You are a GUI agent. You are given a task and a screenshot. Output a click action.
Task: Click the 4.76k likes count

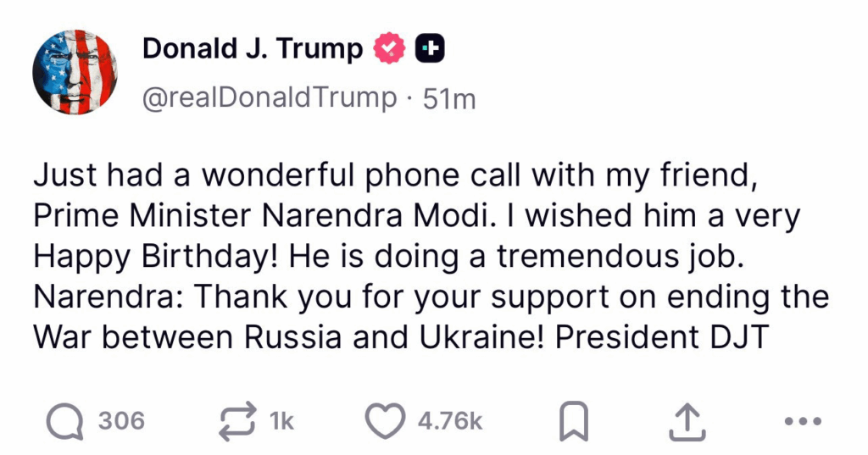point(450,420)
